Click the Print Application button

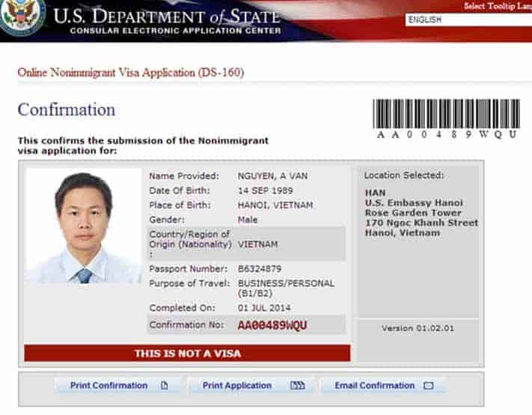coord(251,386)
